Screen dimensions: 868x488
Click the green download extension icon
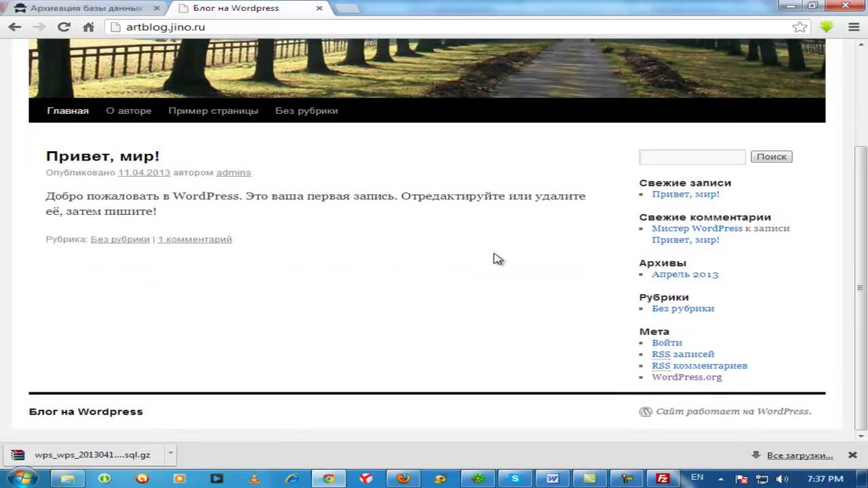[x=827, y=27]
